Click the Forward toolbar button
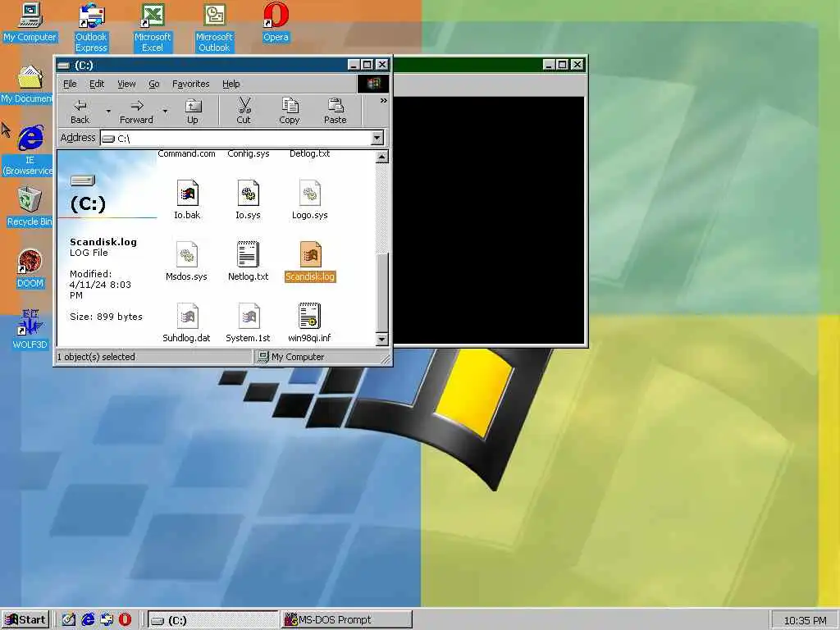Image resolution: width=840 pixels, height=630 pixels. [136, 112]
